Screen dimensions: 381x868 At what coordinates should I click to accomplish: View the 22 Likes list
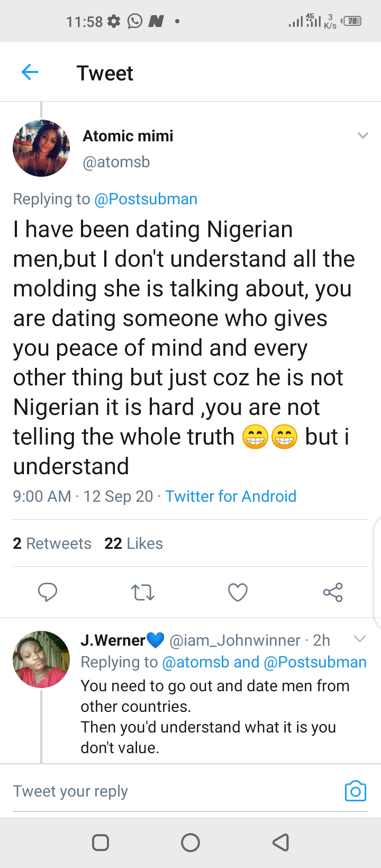click(133, 544)
